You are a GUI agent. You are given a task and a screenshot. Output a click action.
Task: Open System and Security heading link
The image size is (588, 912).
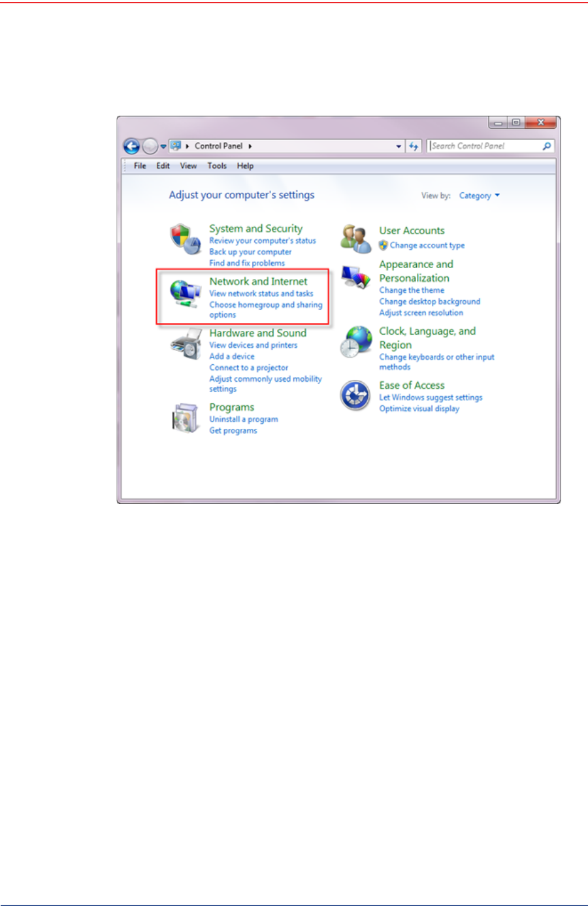tap(255, 228)
